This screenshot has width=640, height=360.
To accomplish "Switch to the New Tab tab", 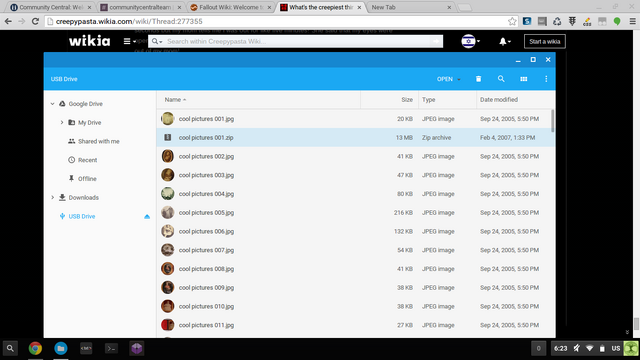I will pyautogui.click(x=410, y=7).
